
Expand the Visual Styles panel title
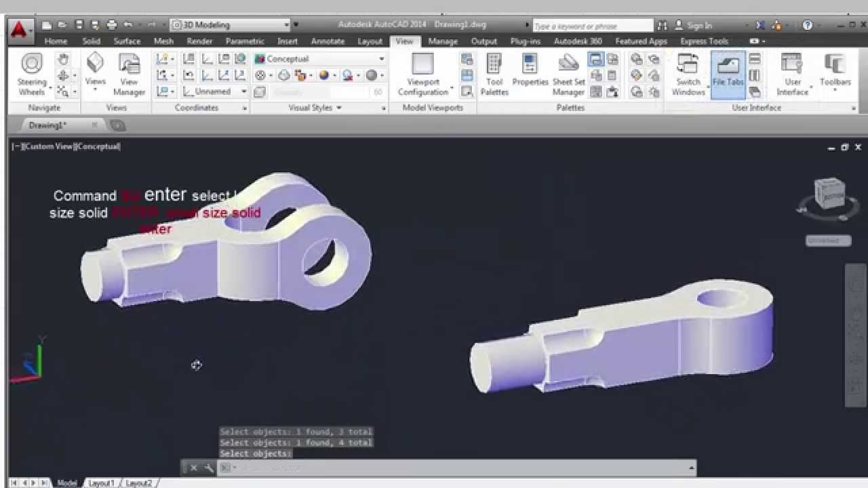coord(315,108)
